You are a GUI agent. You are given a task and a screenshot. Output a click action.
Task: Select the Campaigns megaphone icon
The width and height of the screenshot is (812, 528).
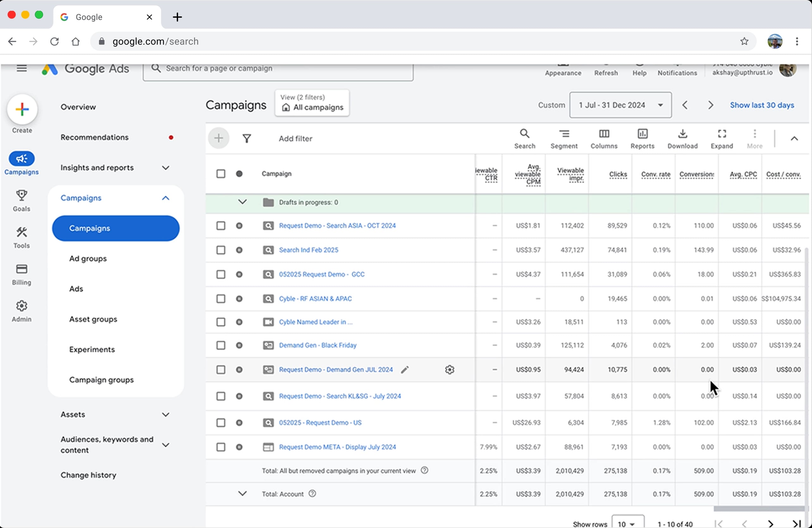click(x=22, y=159)
